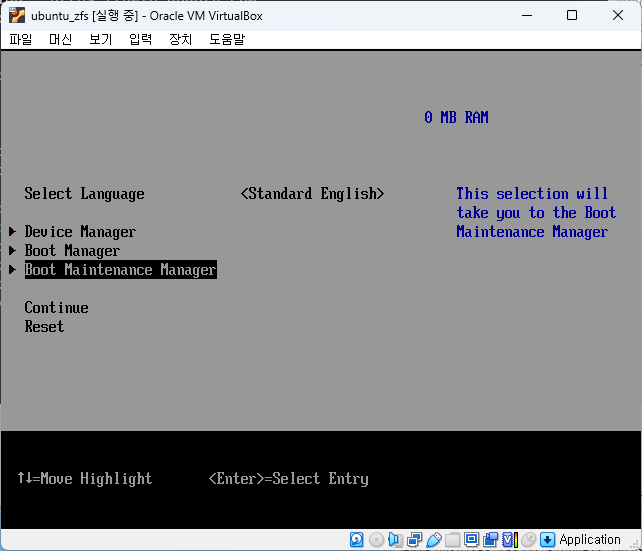Click the Application host key indicator
The height and width of the screenshot is (551, 642).
click(589, 539)
